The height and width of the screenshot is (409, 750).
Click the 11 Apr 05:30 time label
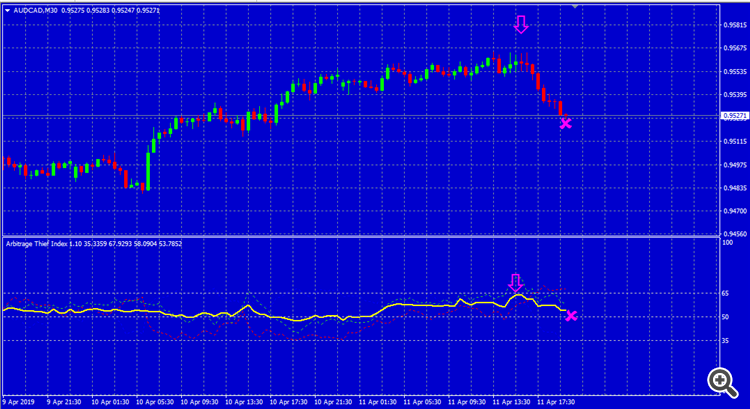[422, 402]
